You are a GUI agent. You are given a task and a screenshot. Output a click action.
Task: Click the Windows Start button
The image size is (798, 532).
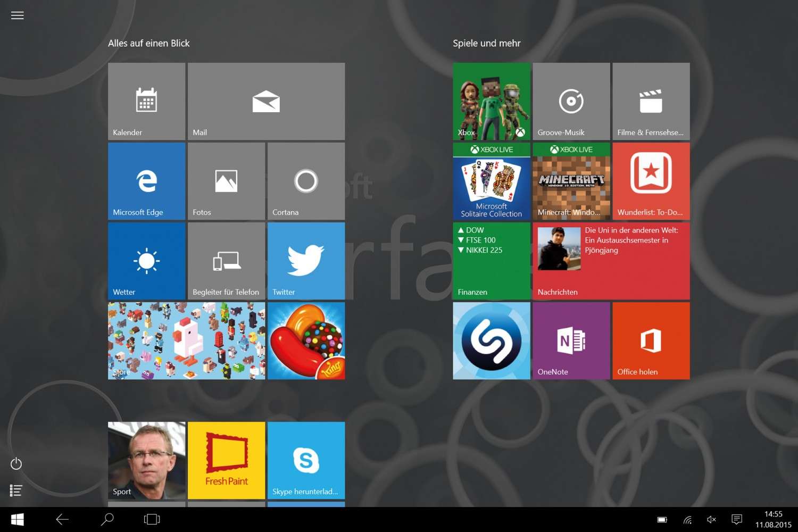click(x=18, y=519)
